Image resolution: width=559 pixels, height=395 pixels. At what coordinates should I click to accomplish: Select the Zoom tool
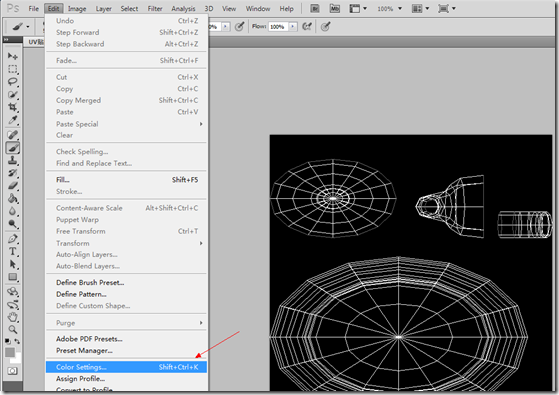(x=12, y=329)
